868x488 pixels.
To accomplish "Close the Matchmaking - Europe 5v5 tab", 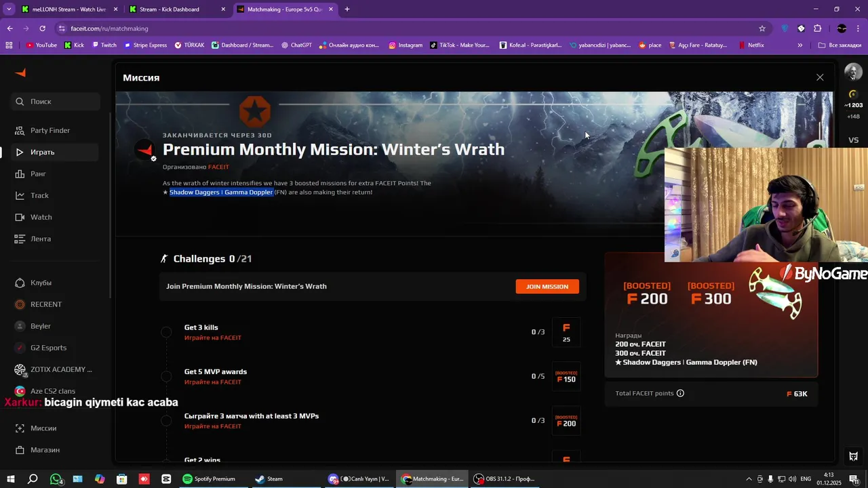I will click(x=331, y=9).
